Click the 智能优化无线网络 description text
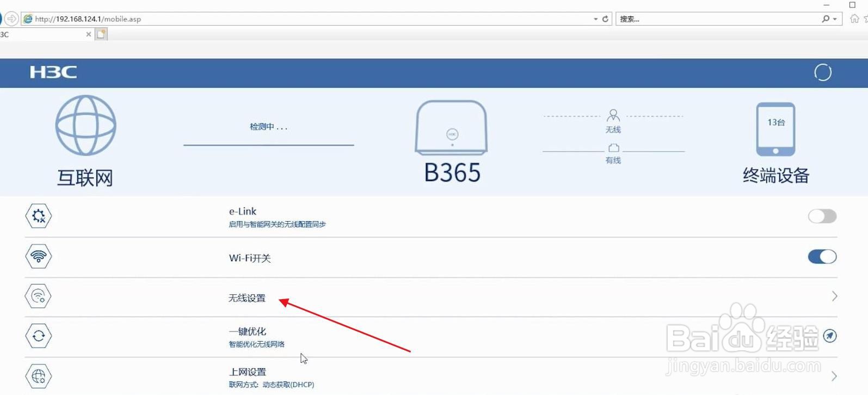Image resolution: width=868 pixels, height=395 pixels. point(256,344)
